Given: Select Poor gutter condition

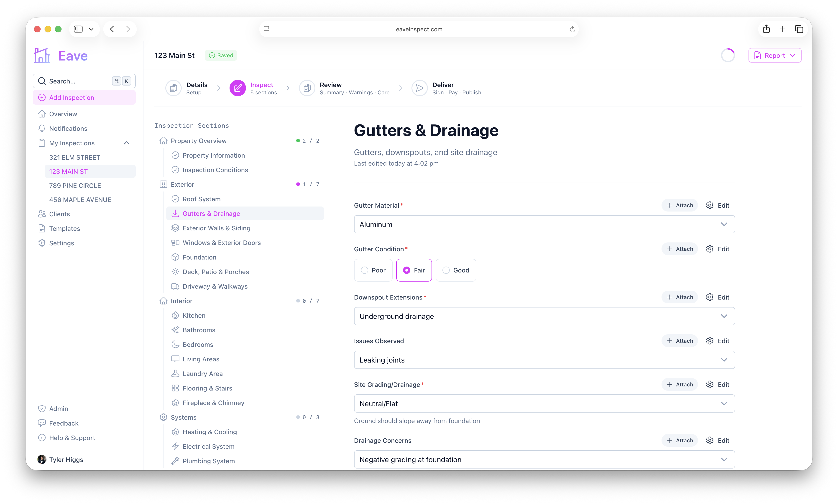Looking at the screenshot, I should [373, 270].
